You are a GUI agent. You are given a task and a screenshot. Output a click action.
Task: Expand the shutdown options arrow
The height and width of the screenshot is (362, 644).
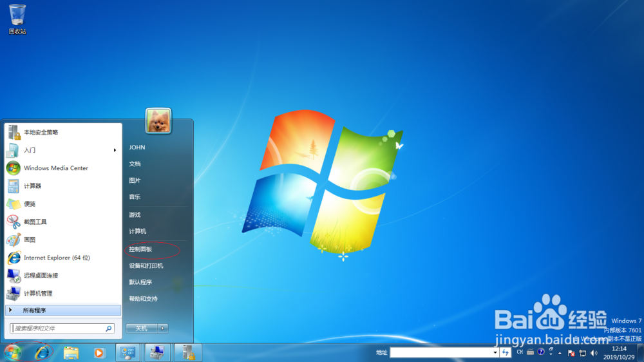(163, 329)
